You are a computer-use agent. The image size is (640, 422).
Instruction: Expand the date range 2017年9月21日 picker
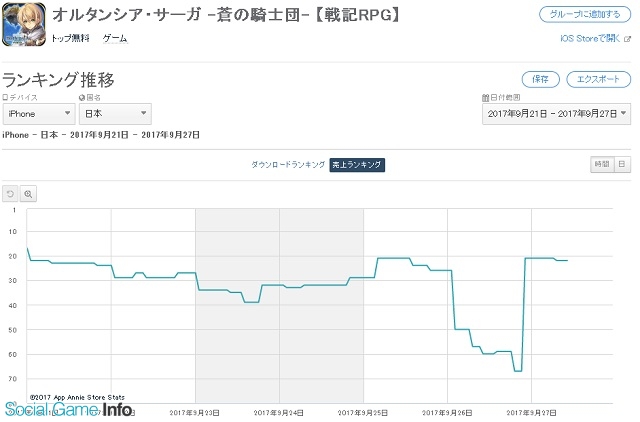555,114
